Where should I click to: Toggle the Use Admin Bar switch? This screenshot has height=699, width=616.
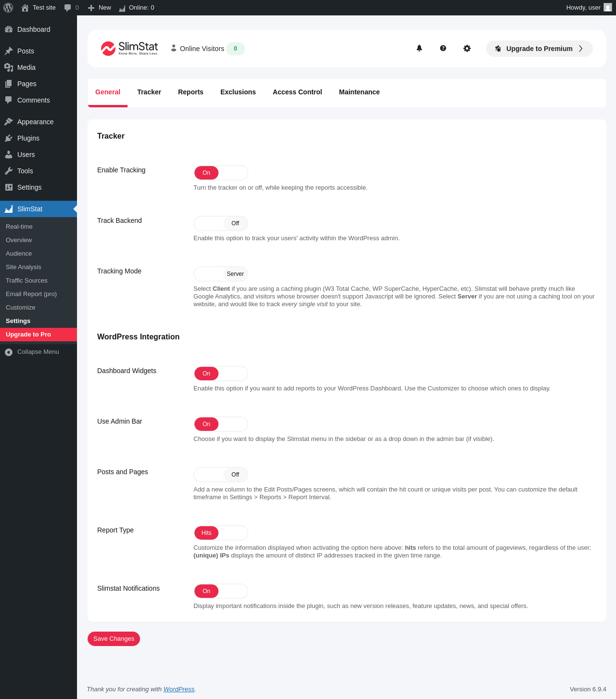tap(221, 424)
